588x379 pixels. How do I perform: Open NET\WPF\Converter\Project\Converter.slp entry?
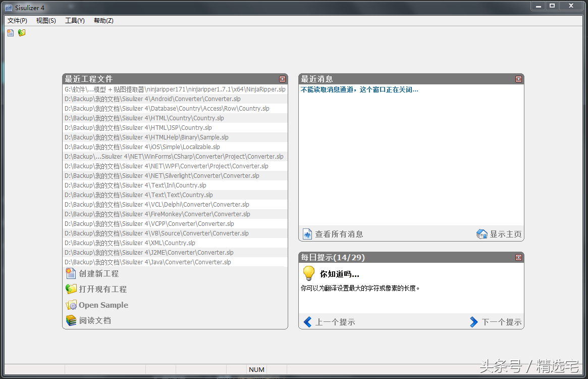click(x=175, y=166)
